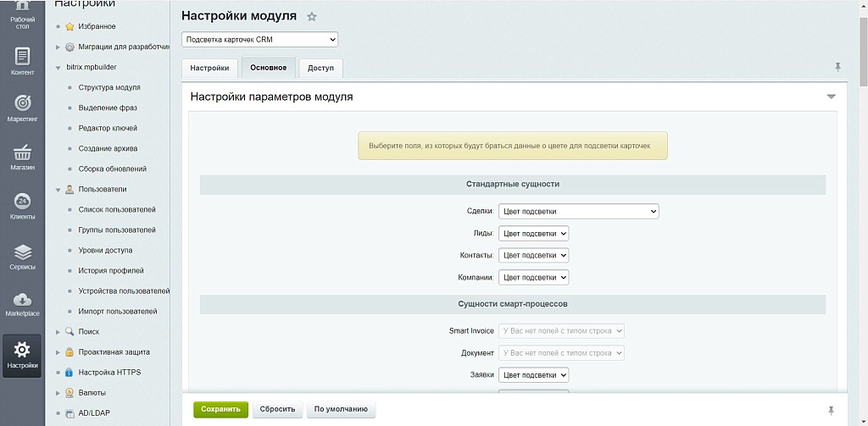Open История профилей in the tree
The height and width of the screenshot is (426, 868).
tap(111, 270)
